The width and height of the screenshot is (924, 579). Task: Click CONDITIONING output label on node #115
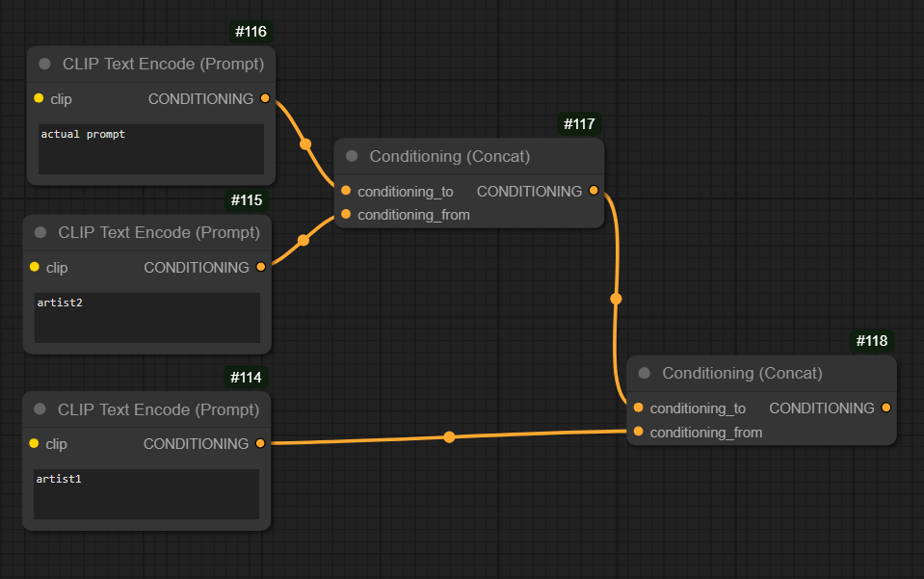(x=197, y=268)
